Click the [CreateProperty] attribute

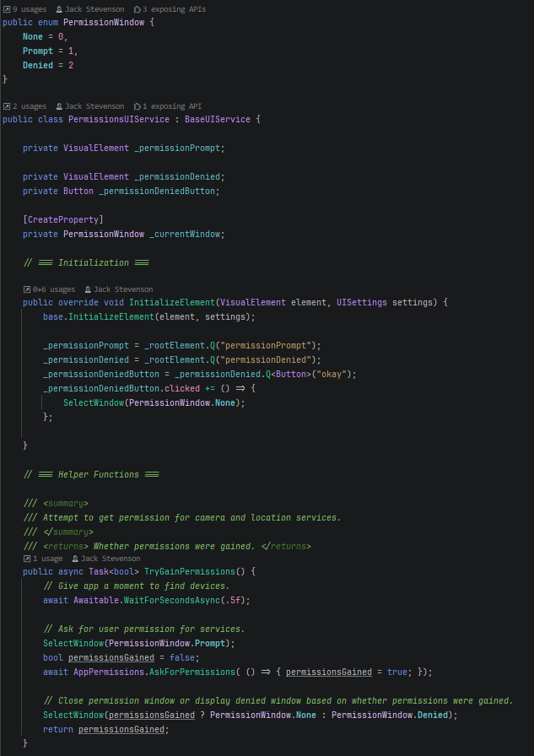click(63, 220)
